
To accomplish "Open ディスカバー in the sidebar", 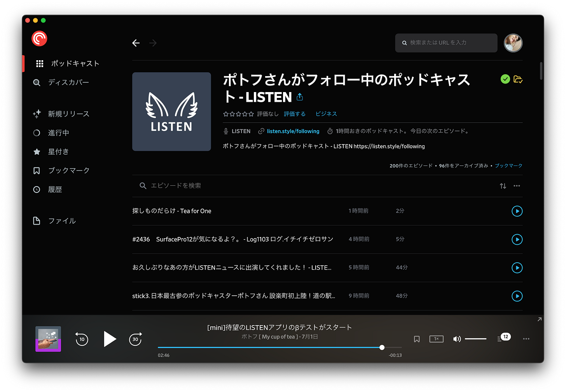I will [x=61, y=82].
